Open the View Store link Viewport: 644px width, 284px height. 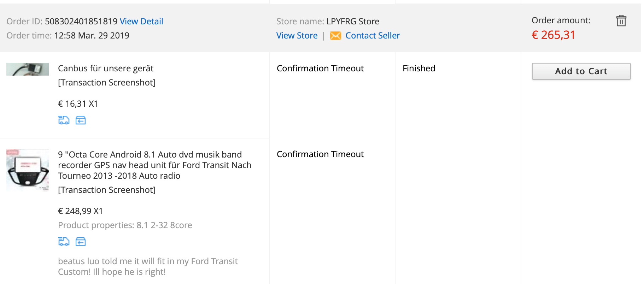pos(297,35)
